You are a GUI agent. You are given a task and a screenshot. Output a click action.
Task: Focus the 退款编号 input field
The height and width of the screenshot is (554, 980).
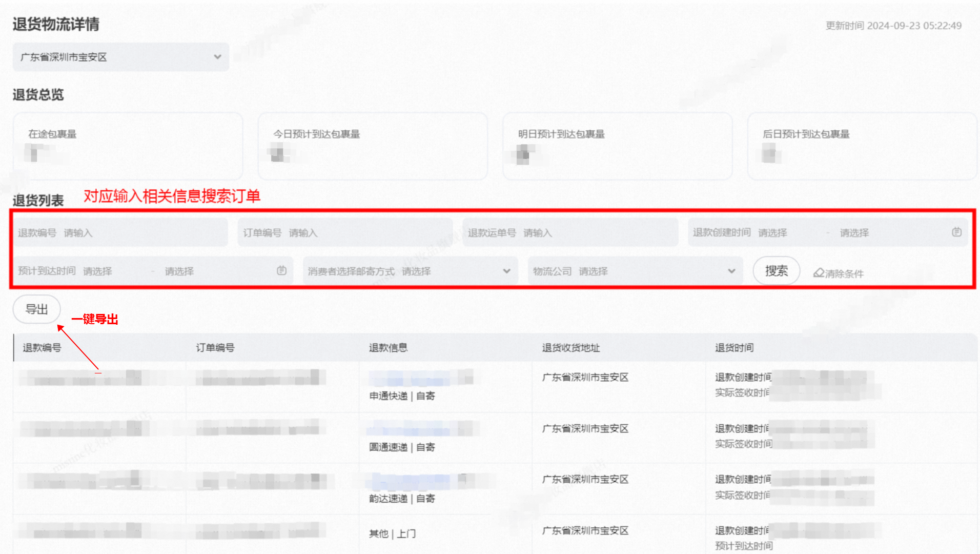pyautogui.click(x=120, y=232)
